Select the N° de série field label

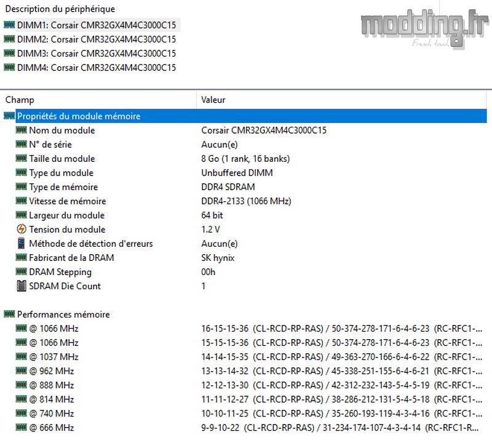pos(50,145)
